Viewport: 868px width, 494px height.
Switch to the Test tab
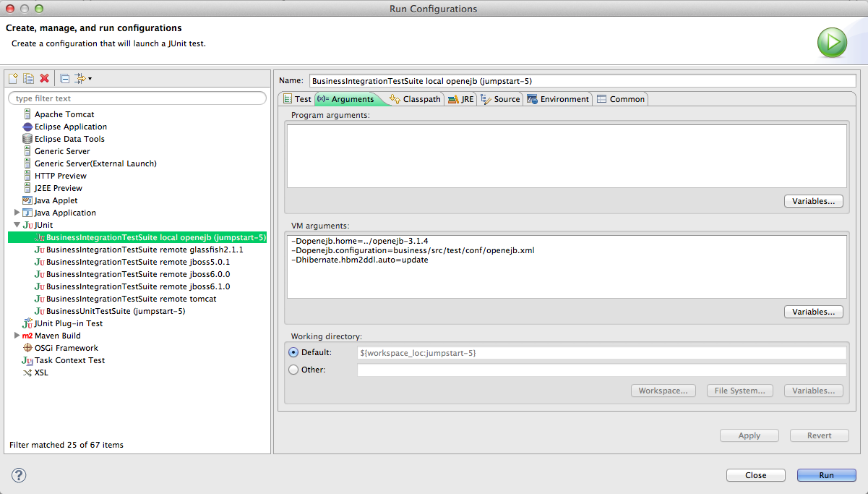tap(296, 99)
